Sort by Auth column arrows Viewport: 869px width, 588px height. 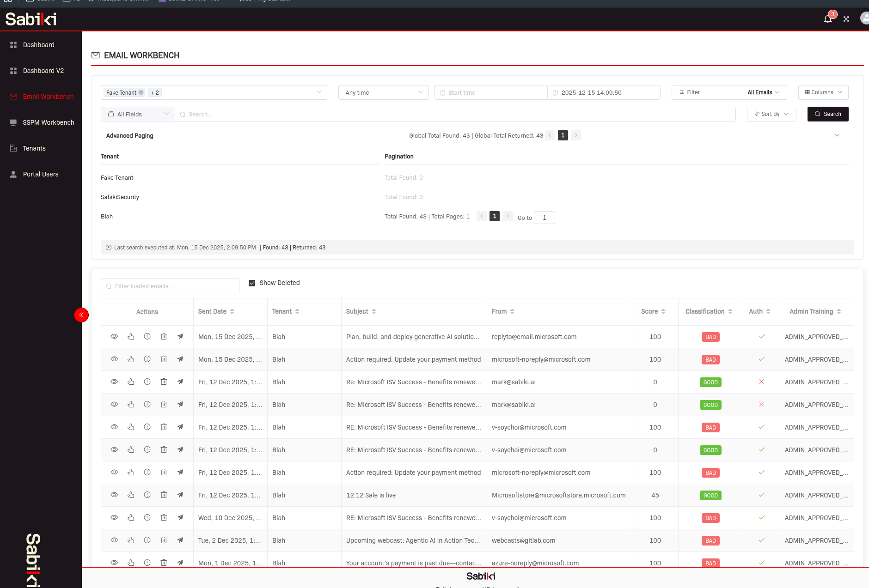[x=768, y=312]
